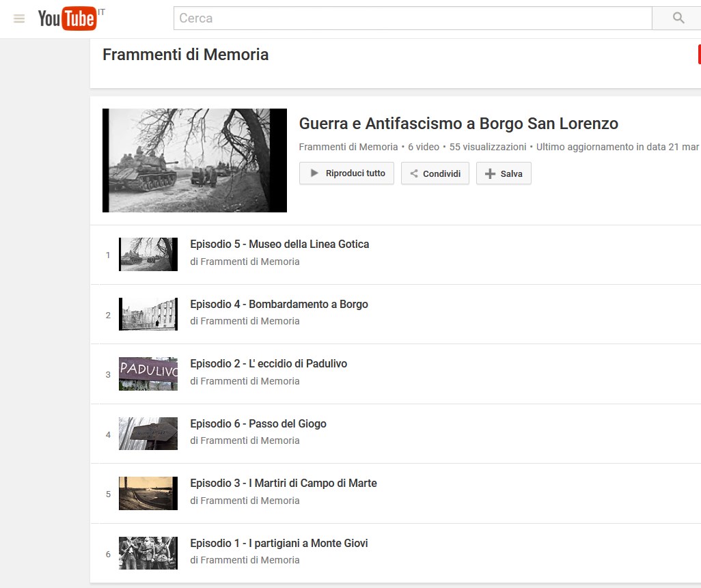The height and width of the screenshot is (588, 701).
Task: Open Episodio 4 Bombardamento a Borgo
Action: 279,305
